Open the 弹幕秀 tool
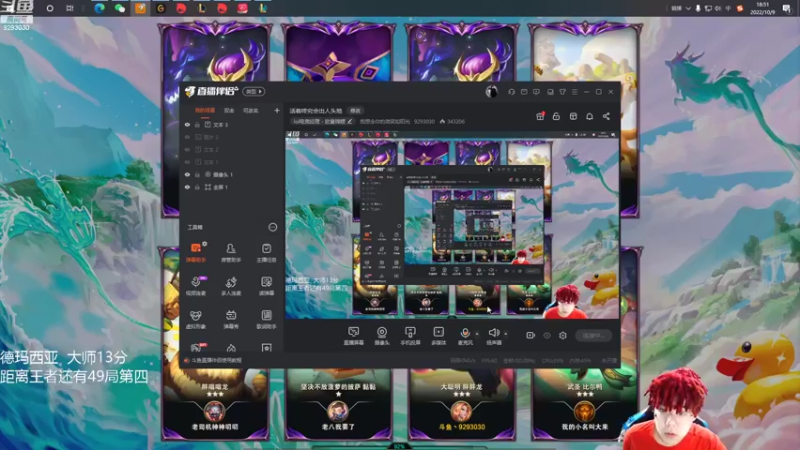Screen dimensions: 800x450 pyautogui.click(x=231, y=319)
